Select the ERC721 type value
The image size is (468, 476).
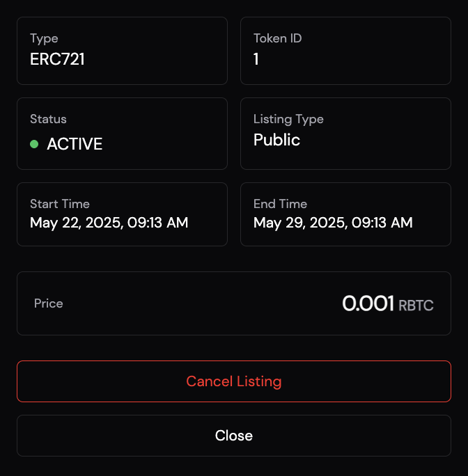pyautogui.click(x=57, y=59)
